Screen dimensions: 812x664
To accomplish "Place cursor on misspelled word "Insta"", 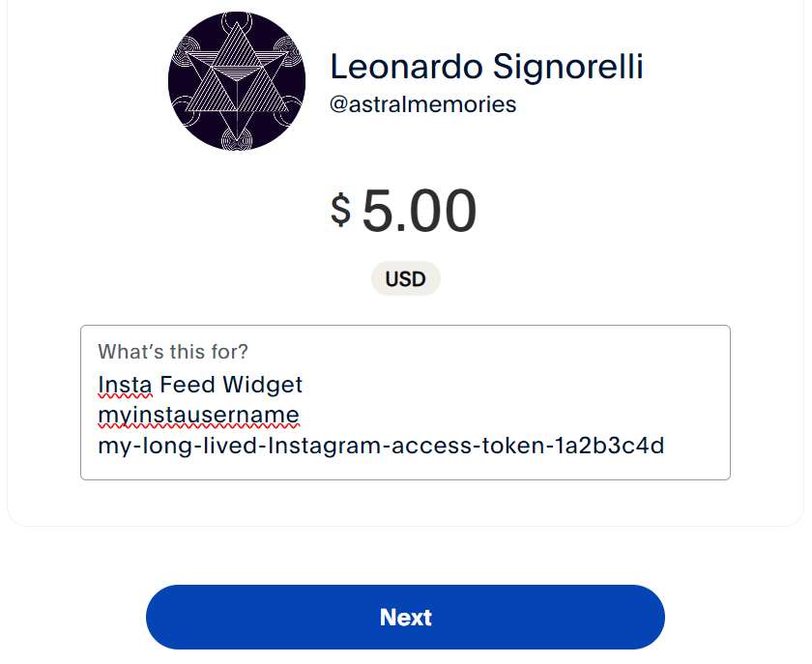I will coord(125,385).
